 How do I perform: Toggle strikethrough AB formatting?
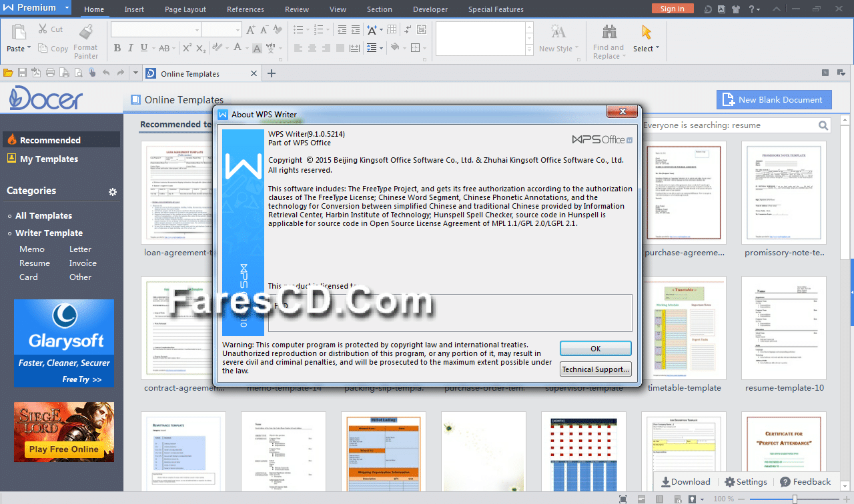click(164, 48)
